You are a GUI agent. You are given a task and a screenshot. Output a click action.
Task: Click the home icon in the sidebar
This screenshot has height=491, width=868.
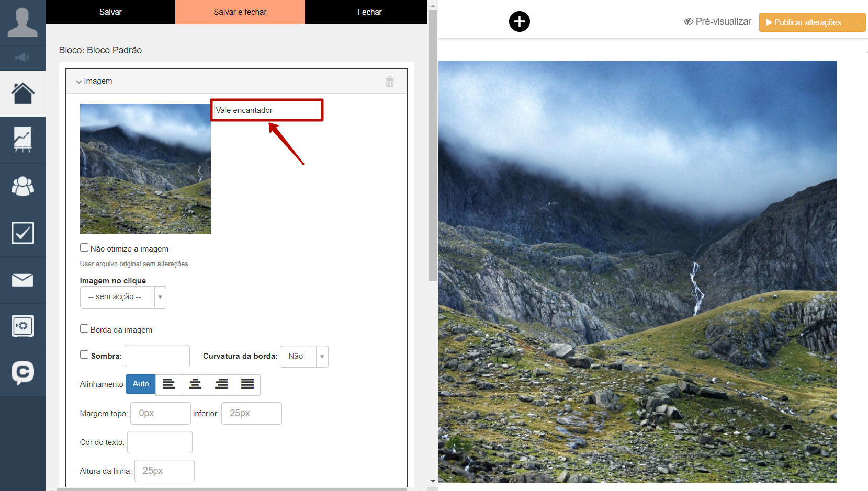pyautogui.click(x=22, y=94)
